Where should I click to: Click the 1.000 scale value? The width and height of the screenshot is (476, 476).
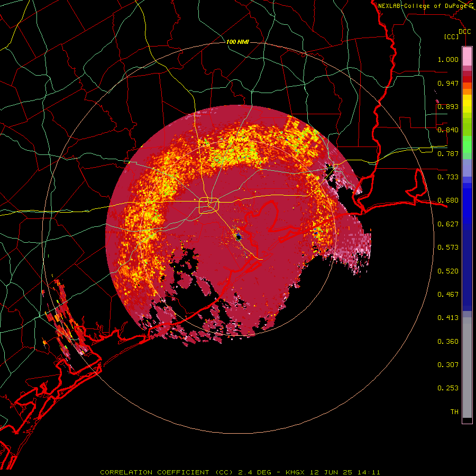pos(448,59)
